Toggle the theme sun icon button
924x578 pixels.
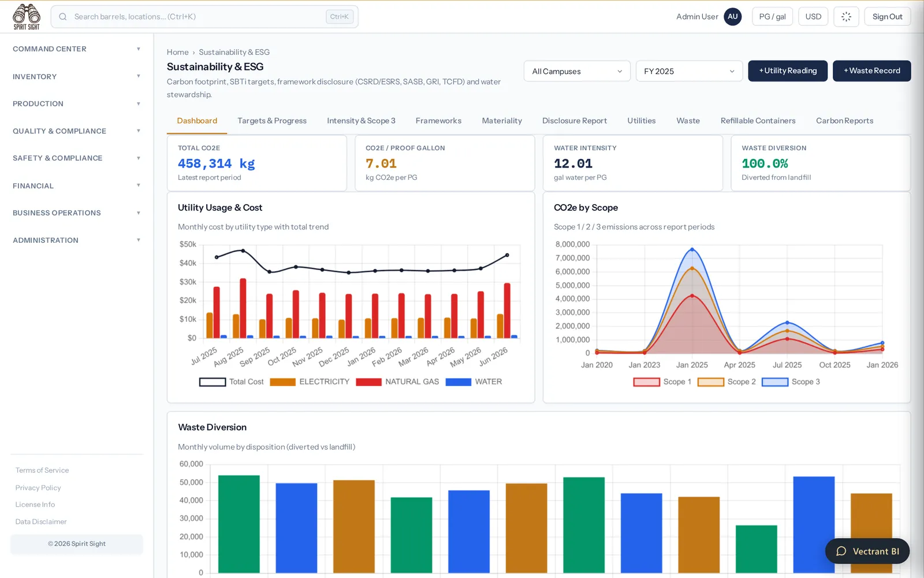(846, 17)
